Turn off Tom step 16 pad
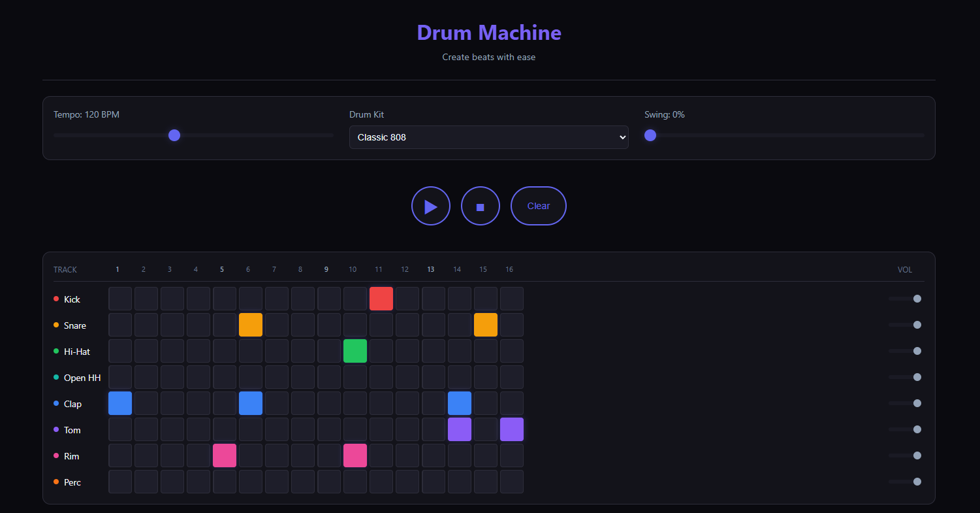This screenshot has height=513, width=980. point(512,429)
